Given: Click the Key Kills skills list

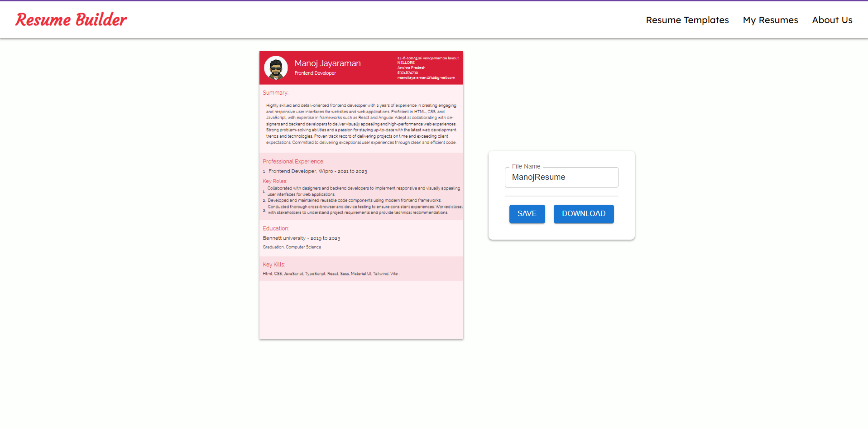Looking at the screenshot, I should [x=331, y=274].
